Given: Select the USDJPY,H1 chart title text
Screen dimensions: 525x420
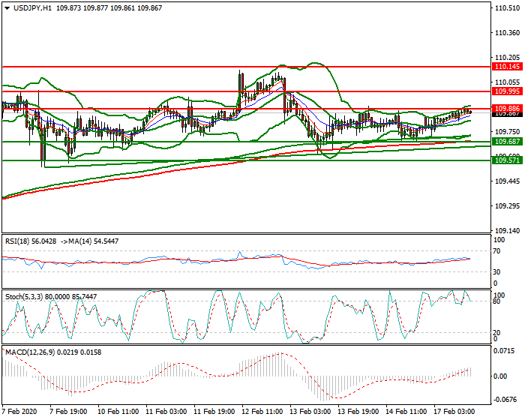Looking at the screenshot, I should 33,8.
